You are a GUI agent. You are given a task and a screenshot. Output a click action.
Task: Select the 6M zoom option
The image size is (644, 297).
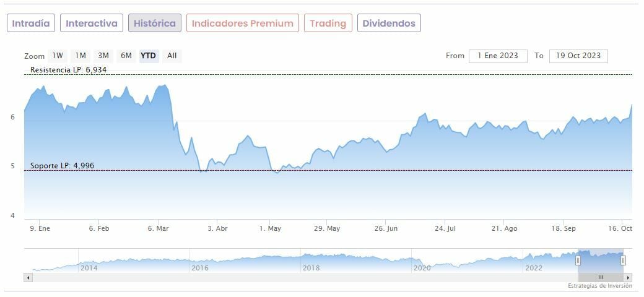pos(126,56)
